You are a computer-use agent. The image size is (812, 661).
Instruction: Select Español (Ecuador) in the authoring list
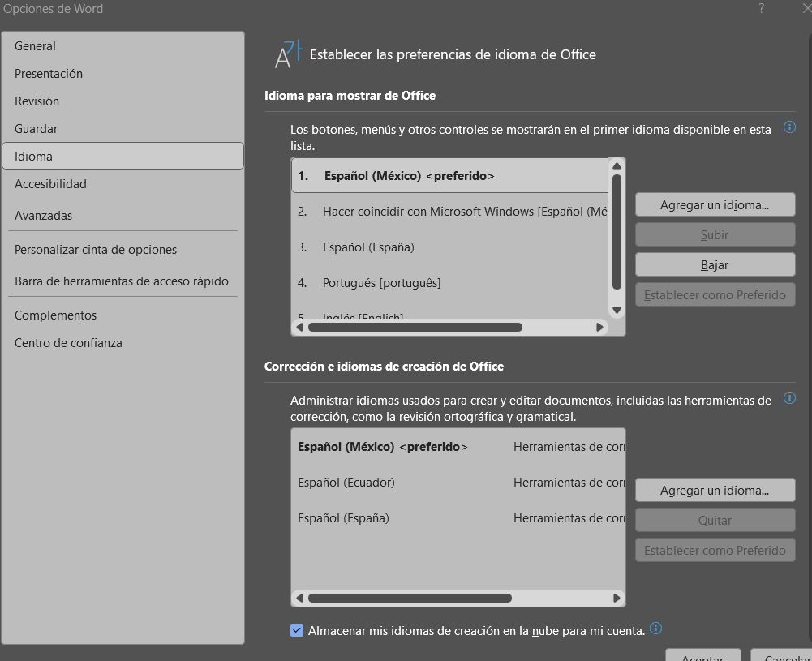point(458,483)
